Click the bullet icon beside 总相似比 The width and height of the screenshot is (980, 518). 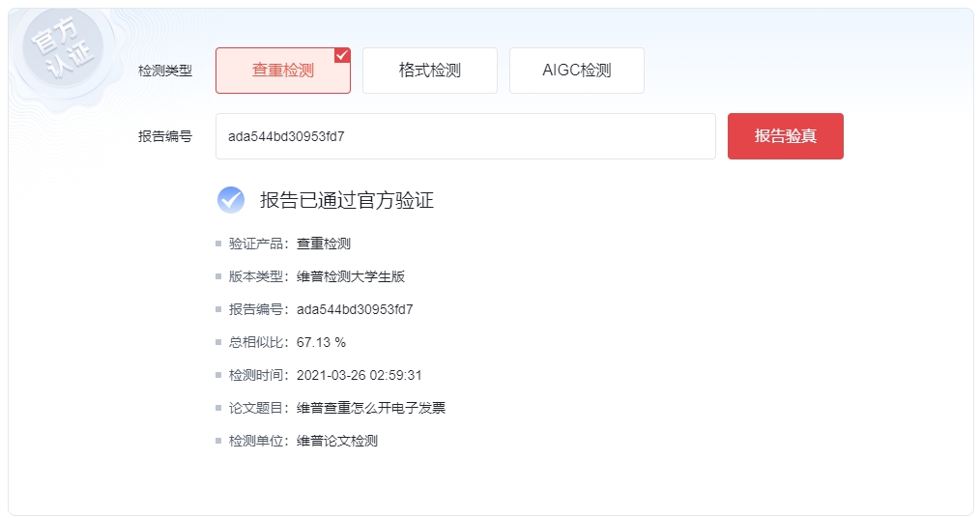pos(219,343)
